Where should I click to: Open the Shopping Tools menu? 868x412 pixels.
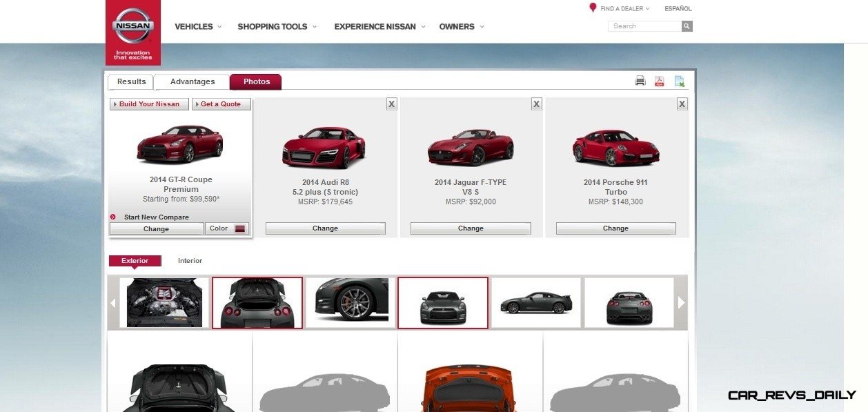(277, 26)
